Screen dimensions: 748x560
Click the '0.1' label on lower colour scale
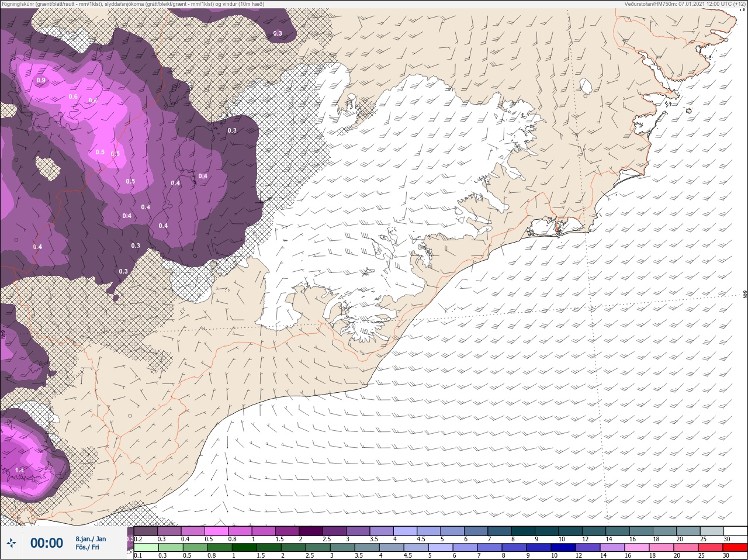pyautogui.click(x=138, y=556)
